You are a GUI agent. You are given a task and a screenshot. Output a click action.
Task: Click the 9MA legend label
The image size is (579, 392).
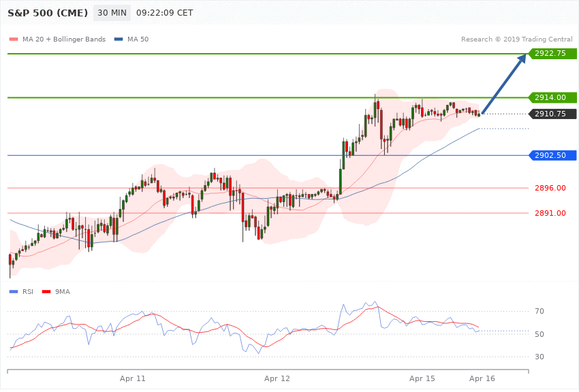(63, 292)
